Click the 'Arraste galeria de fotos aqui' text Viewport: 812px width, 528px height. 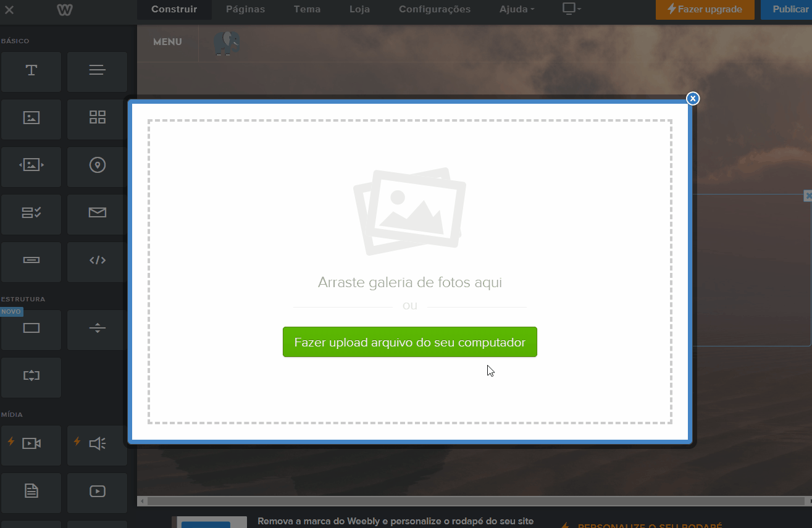(410, 283)
